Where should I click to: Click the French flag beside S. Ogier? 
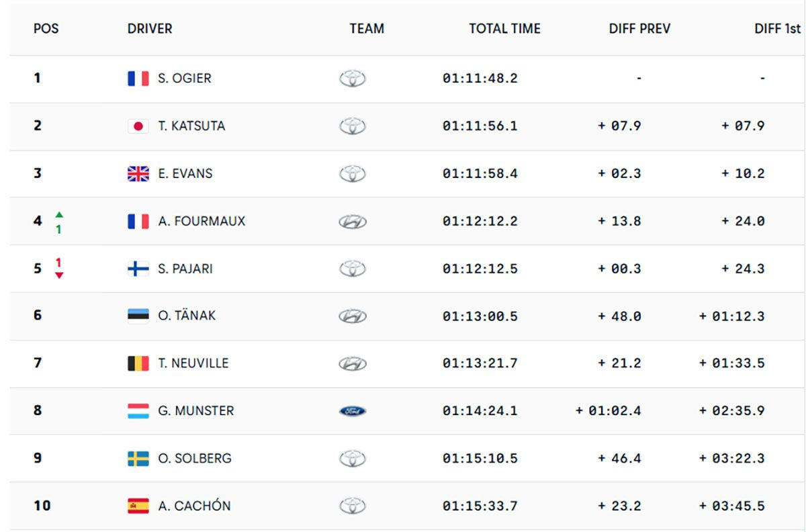click(138, 79)
